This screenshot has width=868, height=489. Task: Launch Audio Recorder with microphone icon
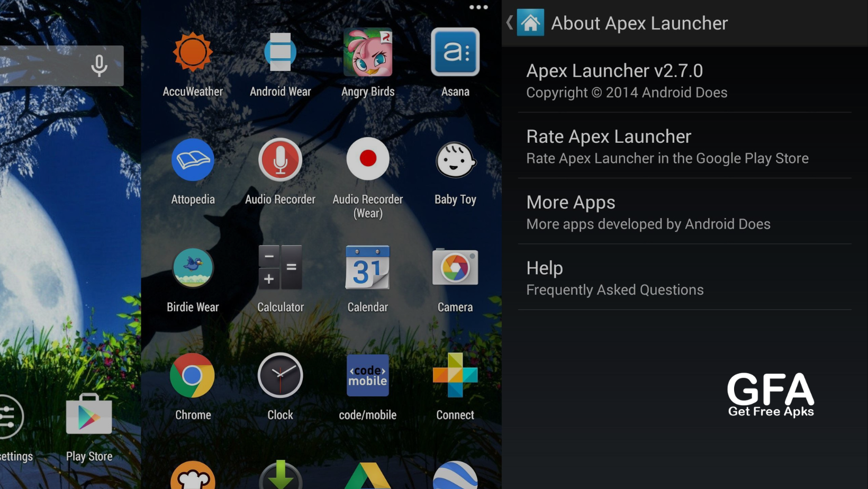tap(280, 160)
